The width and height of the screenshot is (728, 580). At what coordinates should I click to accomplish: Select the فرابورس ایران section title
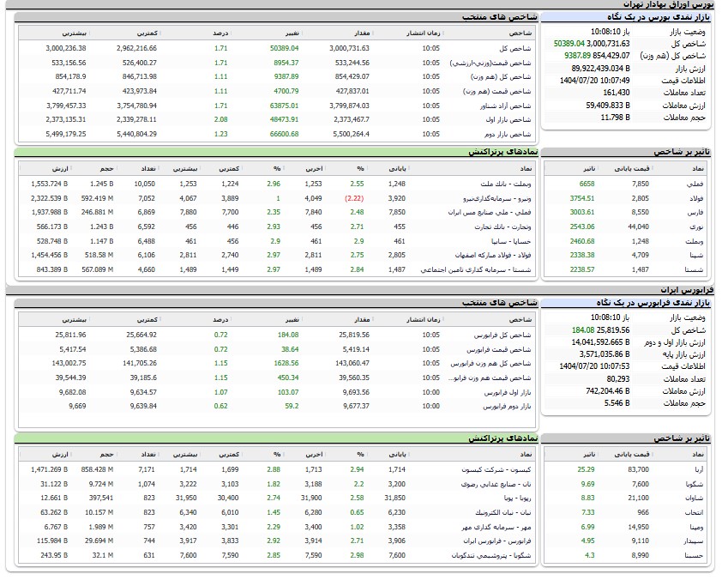click(701, 291)
